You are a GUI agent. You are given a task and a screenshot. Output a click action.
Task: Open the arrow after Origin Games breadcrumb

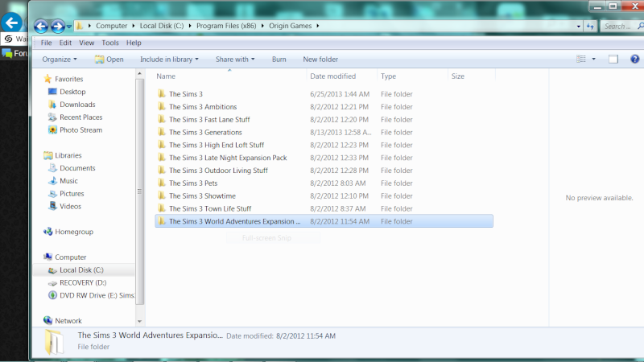point(317,26)
